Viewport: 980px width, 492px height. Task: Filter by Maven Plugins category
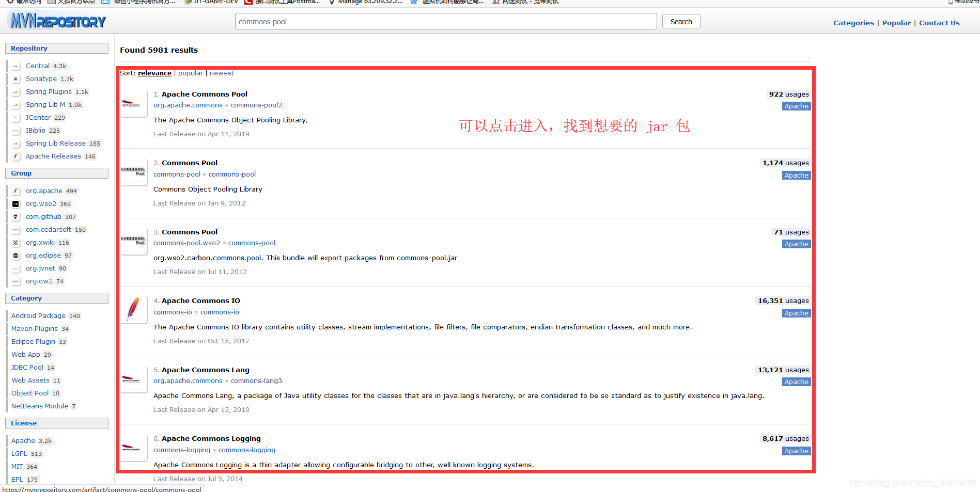pos(35,329)
